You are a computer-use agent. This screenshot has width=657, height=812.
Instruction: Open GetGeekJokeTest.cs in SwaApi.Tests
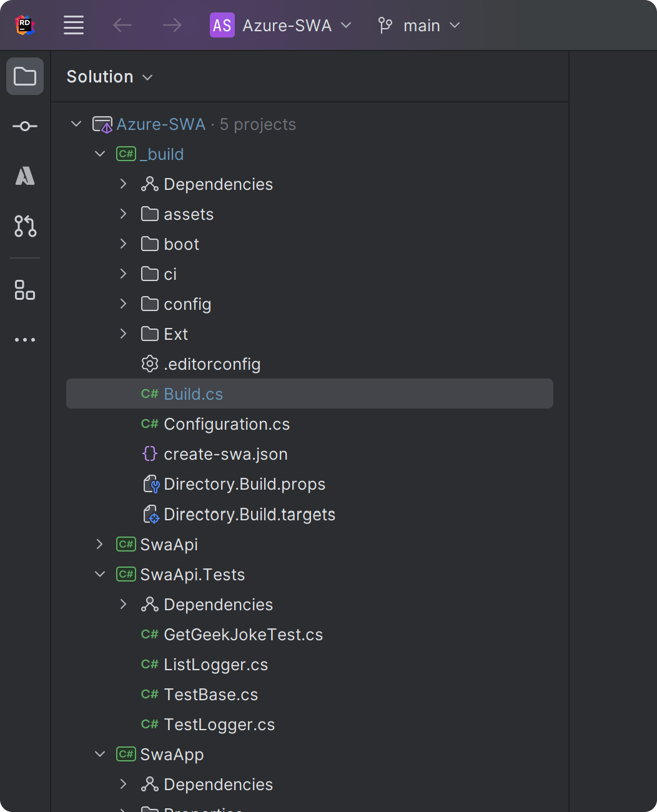point(243,634)
